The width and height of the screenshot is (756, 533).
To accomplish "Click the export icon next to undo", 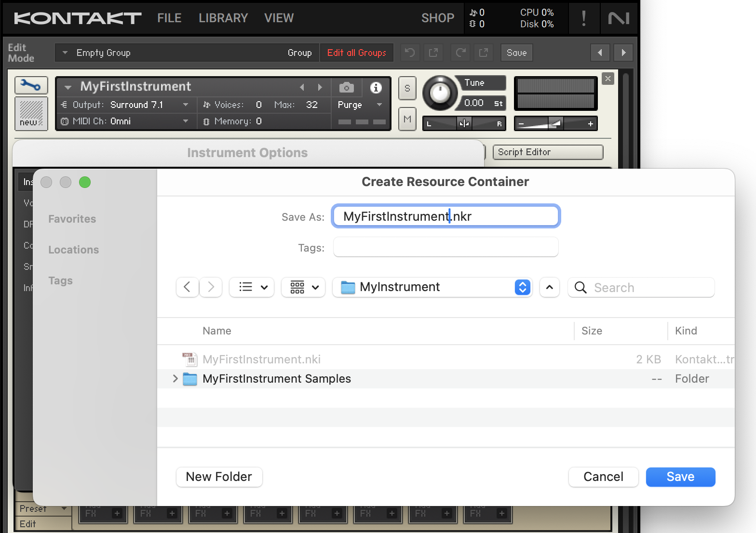I will click(433, 53).
